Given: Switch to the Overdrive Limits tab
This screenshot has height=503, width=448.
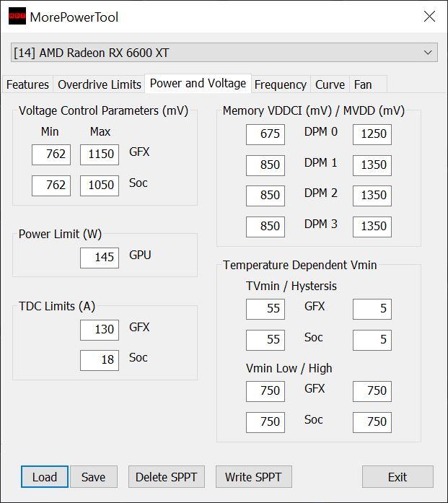Looking at the screenshot, I should (x=99, y=84).
